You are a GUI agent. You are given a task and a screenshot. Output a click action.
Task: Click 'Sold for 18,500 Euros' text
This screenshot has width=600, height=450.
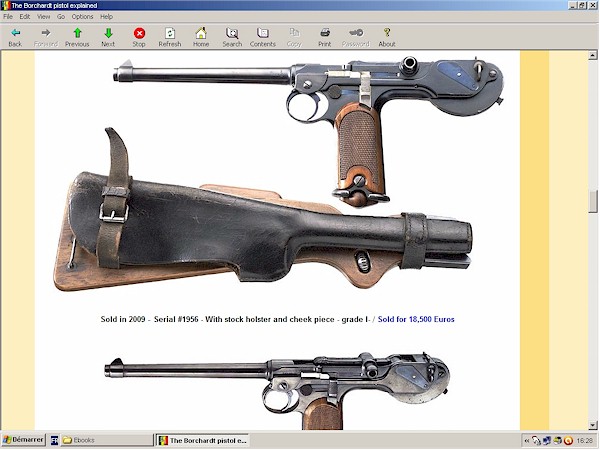tap(416, 319)
